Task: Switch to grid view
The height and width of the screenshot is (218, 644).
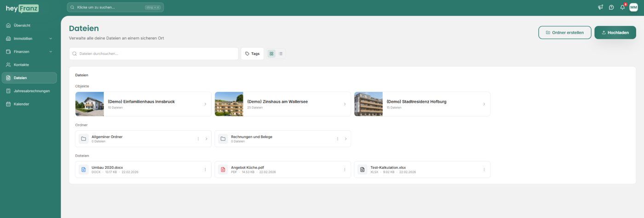Action: pos(271,54)
